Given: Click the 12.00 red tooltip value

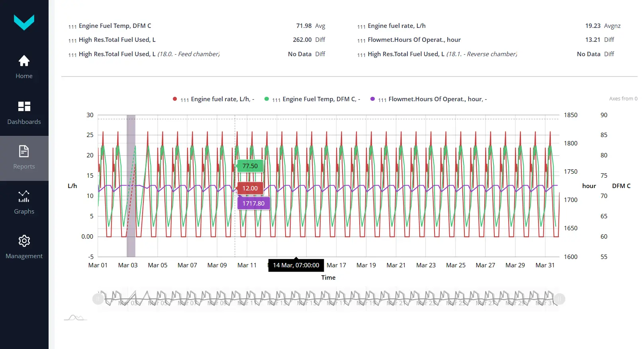Looking at the screenshot, I should coord(250,188).
